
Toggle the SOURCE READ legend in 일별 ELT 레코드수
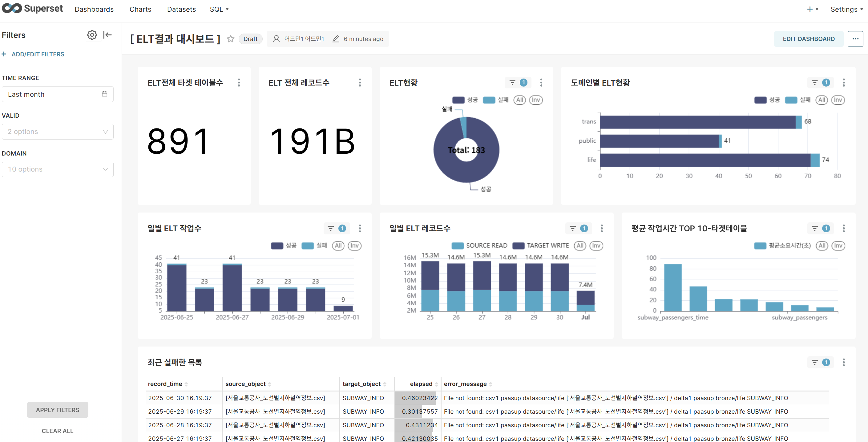[x=479, y=245]
